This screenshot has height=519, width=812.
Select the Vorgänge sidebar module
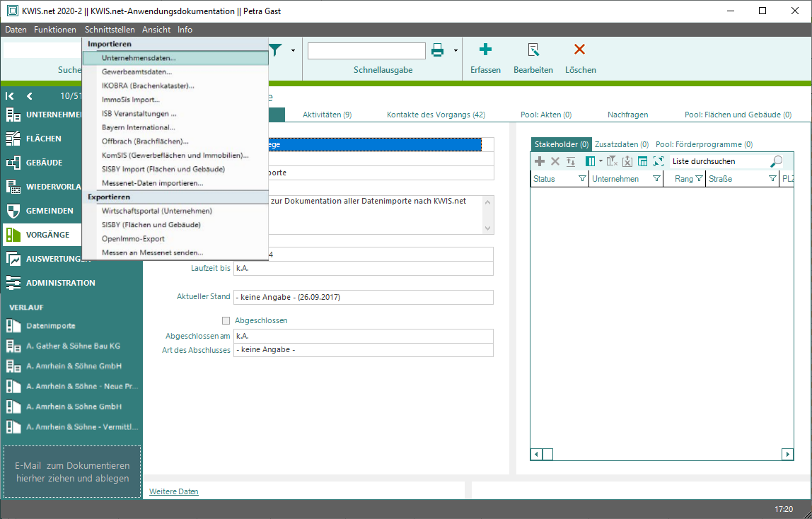tap(42, 235)
